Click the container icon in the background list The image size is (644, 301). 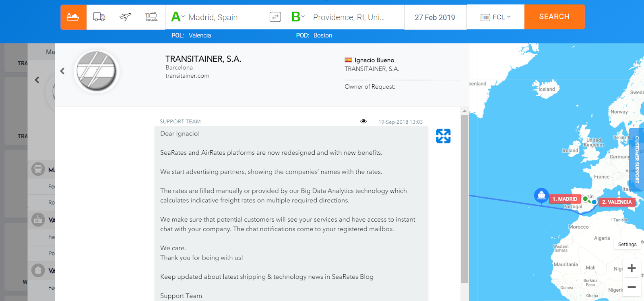pyautogui.click(x=38, y=220)
